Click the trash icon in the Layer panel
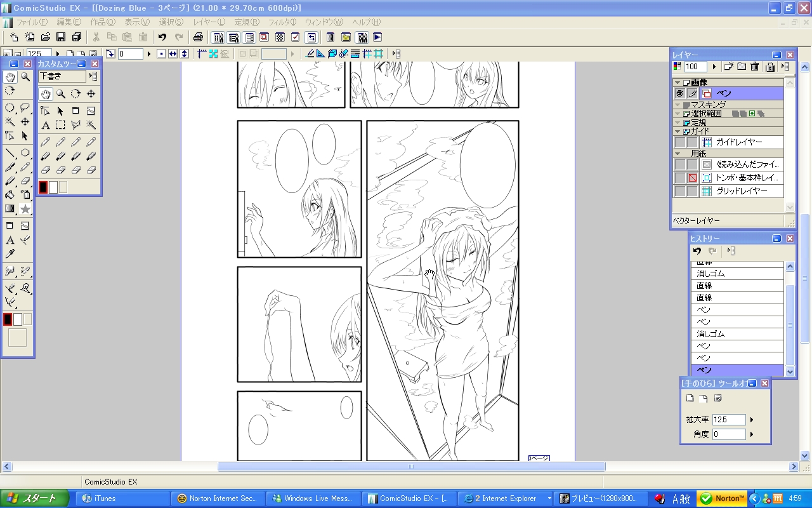812x508 pixels. [x=755, y=67]
